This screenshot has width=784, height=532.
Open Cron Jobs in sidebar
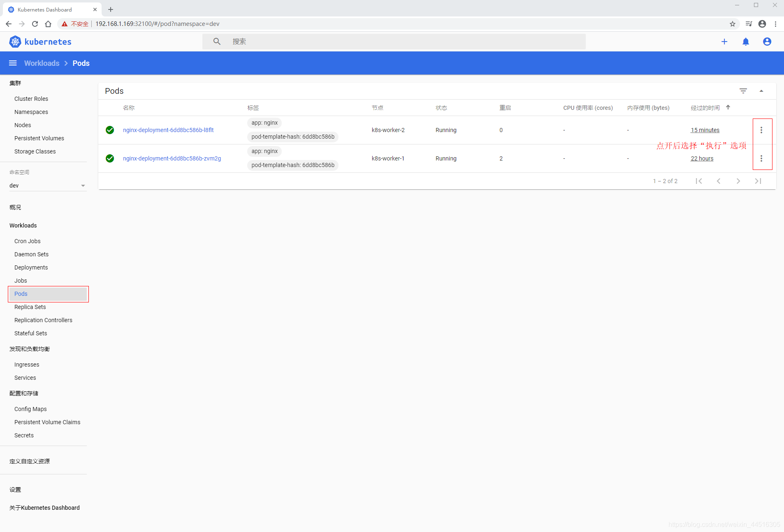click(28, 241)
